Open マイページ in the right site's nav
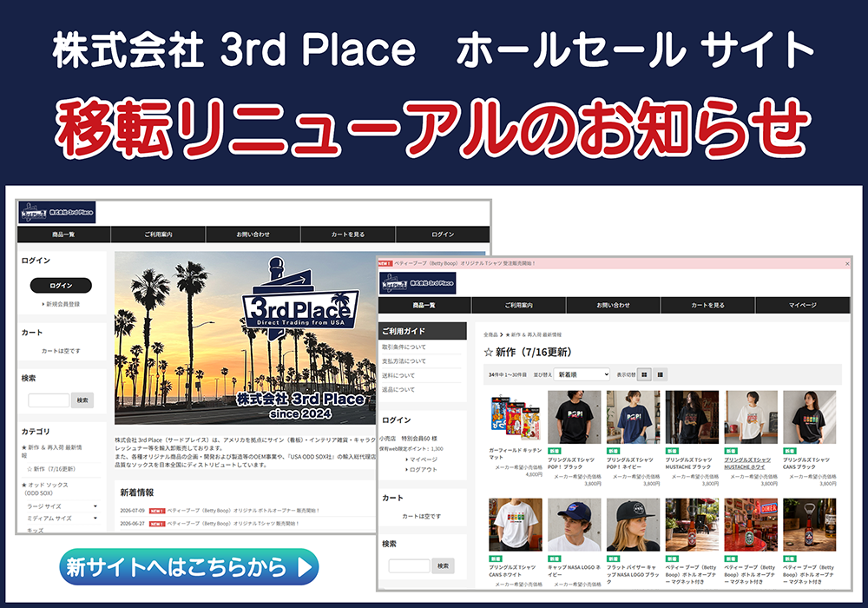Image resolution: width=868 pixels, height=608 pixels. [803, 305]
